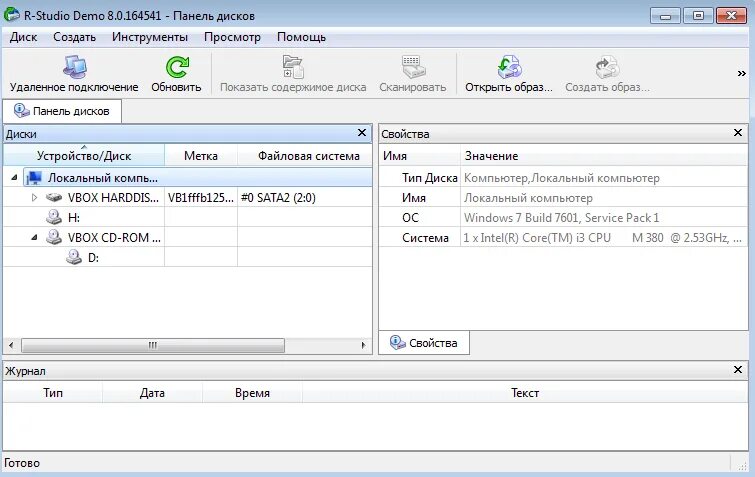
Task: Collapse the Локальный компьютер tree node
Action: (14, 178)
